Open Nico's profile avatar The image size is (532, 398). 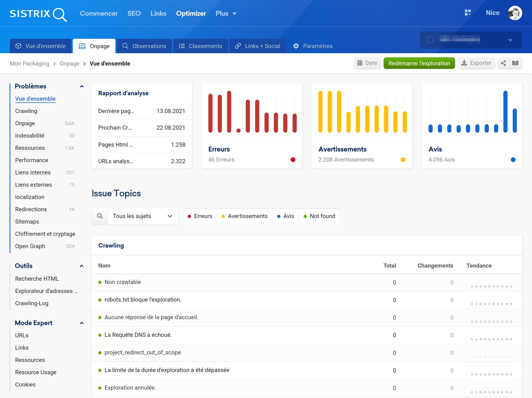pos(515,13)
